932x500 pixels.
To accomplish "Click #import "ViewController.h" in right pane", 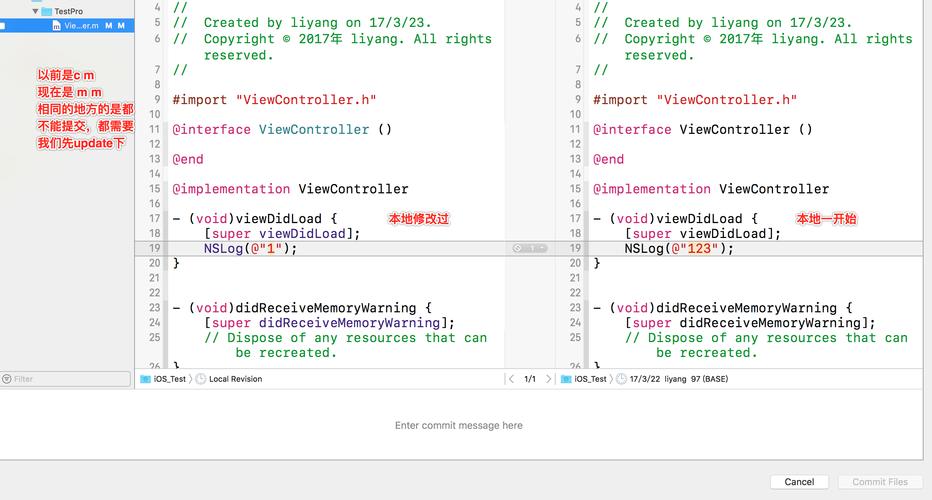I will 695,100.
